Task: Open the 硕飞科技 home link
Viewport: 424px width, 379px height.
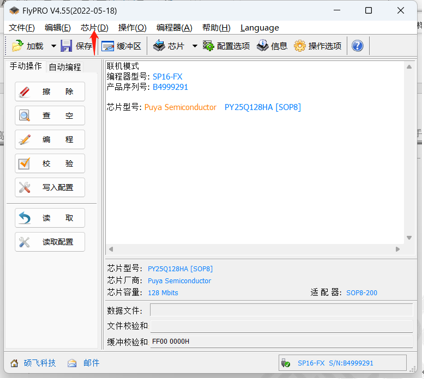Action: 40,363
